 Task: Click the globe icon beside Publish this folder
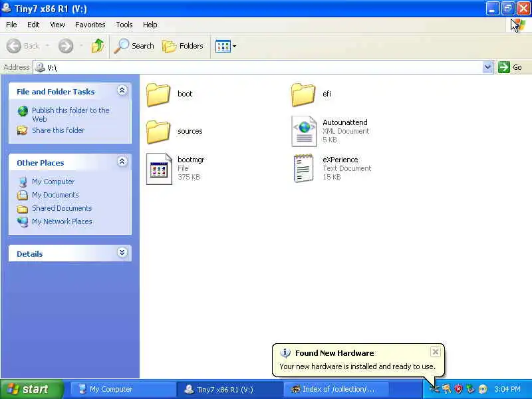coord(23,111)
